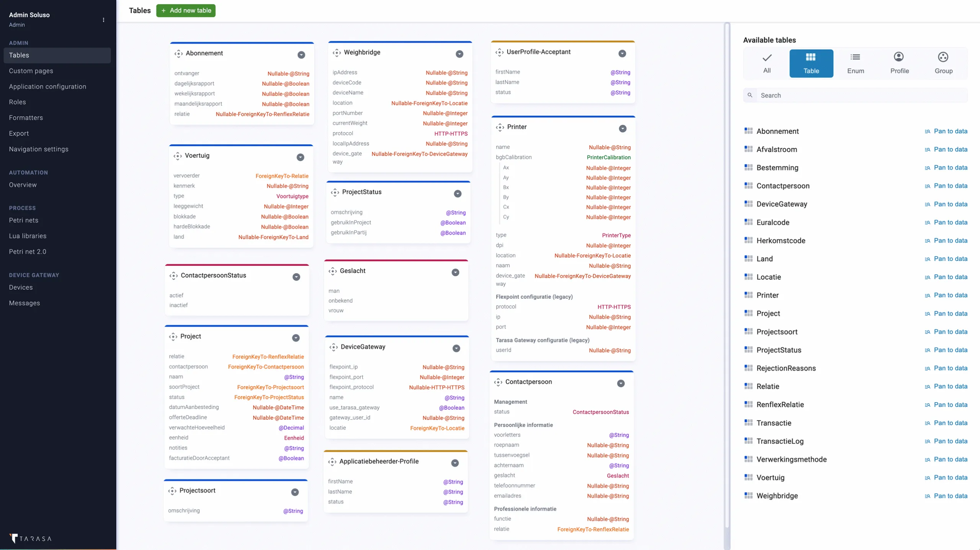This screenshot has height=550, width=980.
Task: Click the move handle icon on Abonnement card
Action: pos(178,53)
